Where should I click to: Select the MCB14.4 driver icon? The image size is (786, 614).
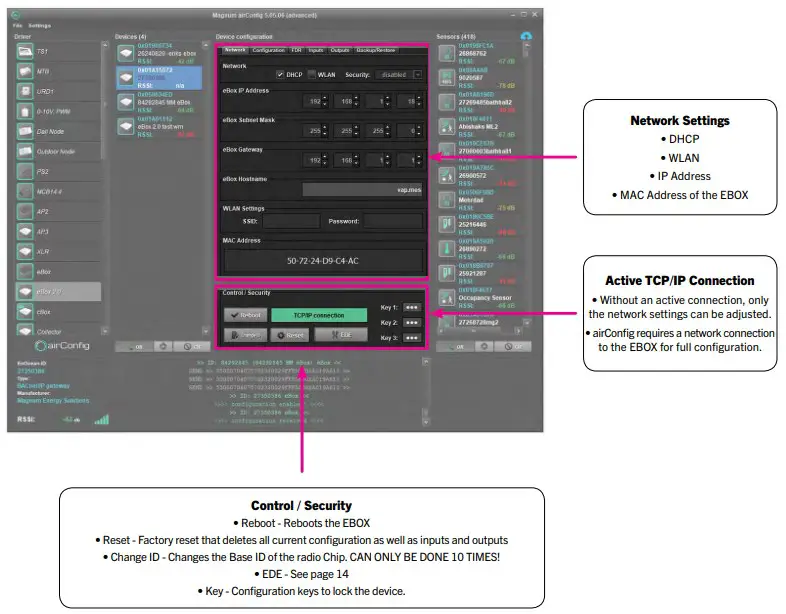25,191
